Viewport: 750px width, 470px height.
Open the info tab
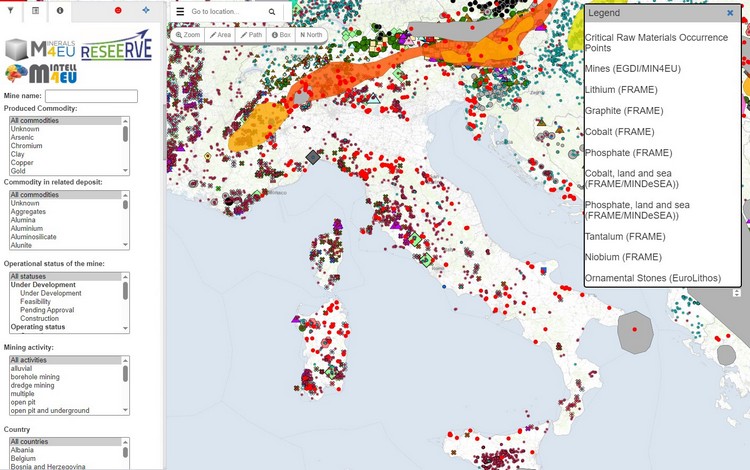[60, 11]
